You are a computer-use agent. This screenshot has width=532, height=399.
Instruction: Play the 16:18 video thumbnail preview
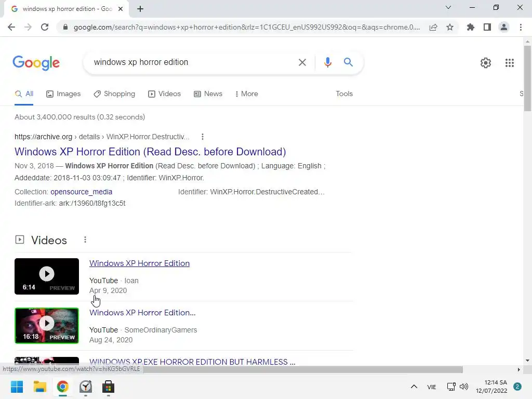47,326
